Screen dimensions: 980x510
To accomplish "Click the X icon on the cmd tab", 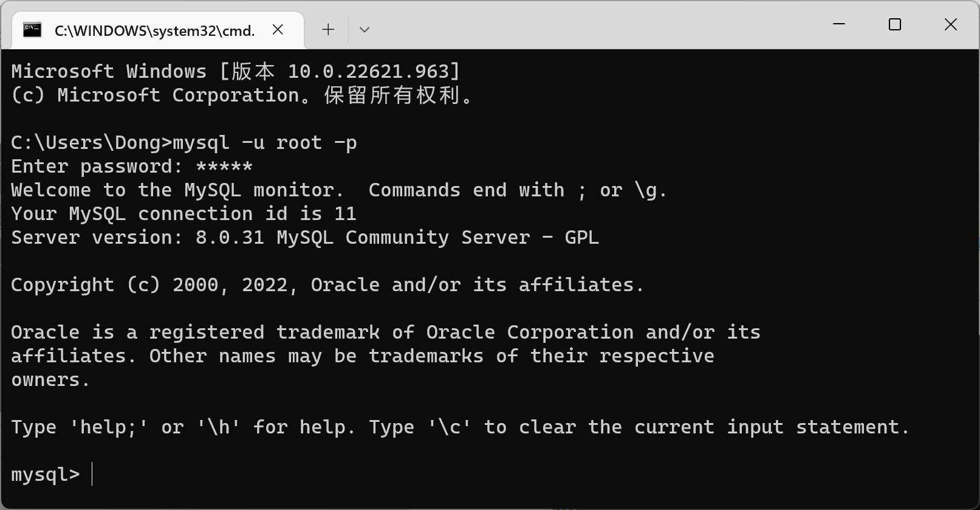I will (278, 29).
